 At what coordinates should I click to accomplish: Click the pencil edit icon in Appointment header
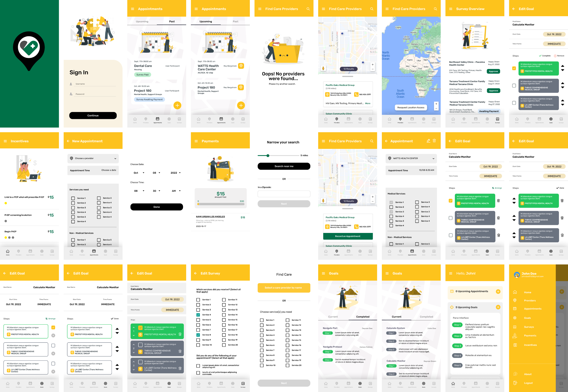coord(428,141)
